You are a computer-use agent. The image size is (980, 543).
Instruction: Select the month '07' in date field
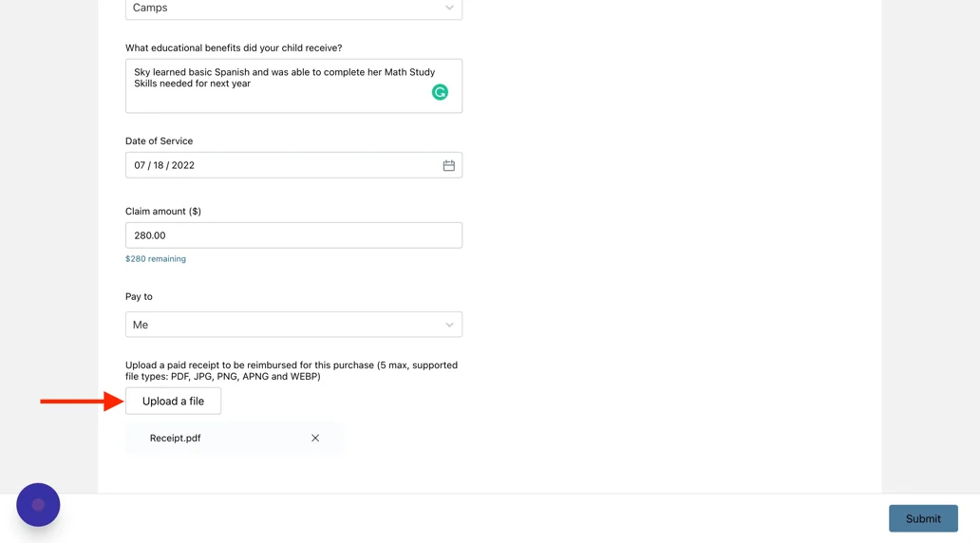point(140,165)
